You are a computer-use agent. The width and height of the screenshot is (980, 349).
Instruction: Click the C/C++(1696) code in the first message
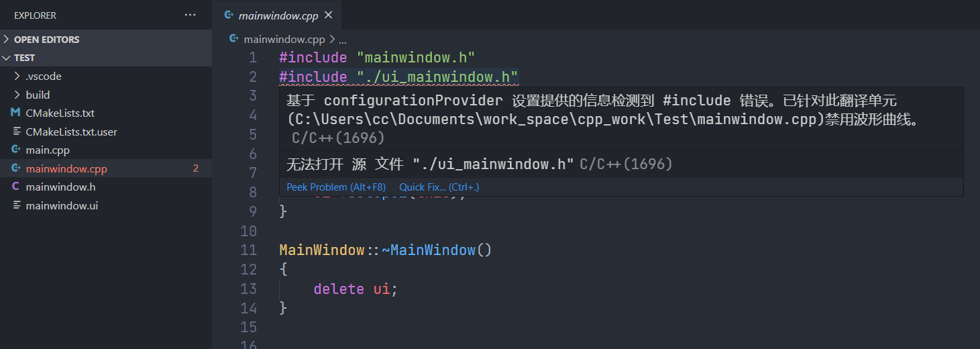(x=338, y=138)
